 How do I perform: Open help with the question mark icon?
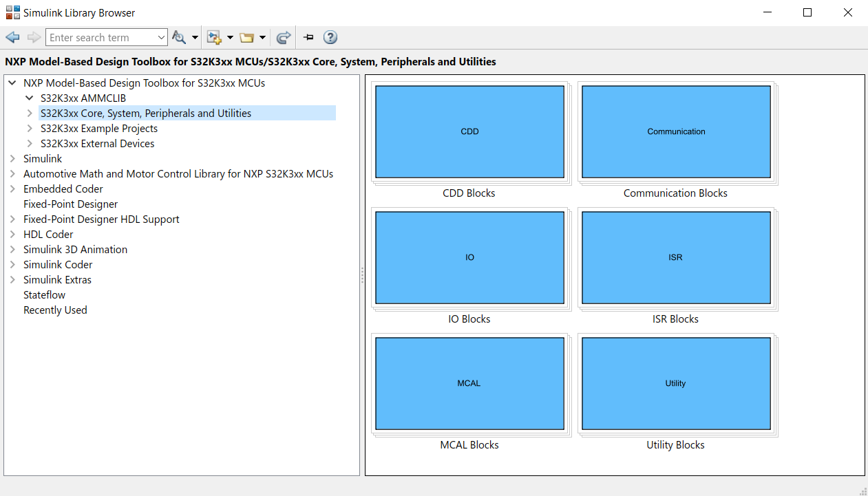tap(330, 37)
